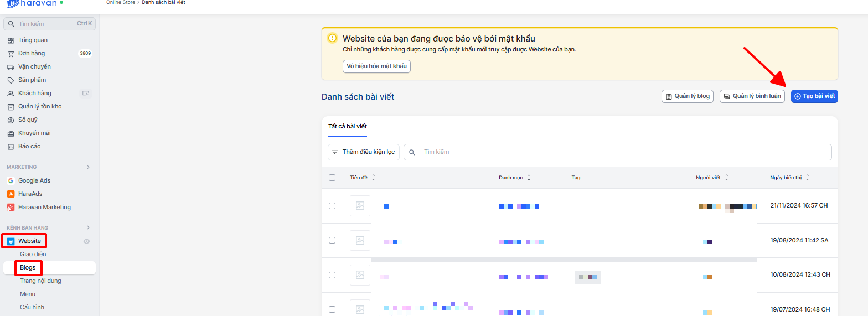
Task: Open thumbnail of the 21/11/2024 article
Action: (x=360, y=206)
